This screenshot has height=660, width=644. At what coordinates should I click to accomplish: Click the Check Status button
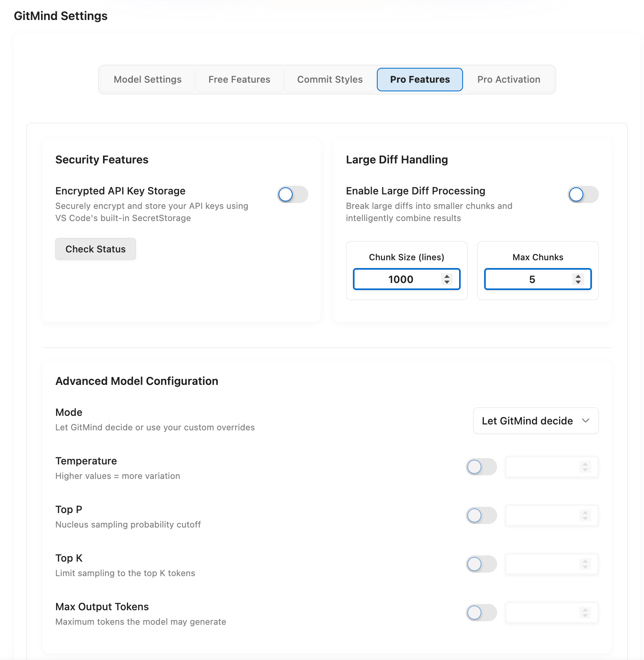[x=96, y=249]
